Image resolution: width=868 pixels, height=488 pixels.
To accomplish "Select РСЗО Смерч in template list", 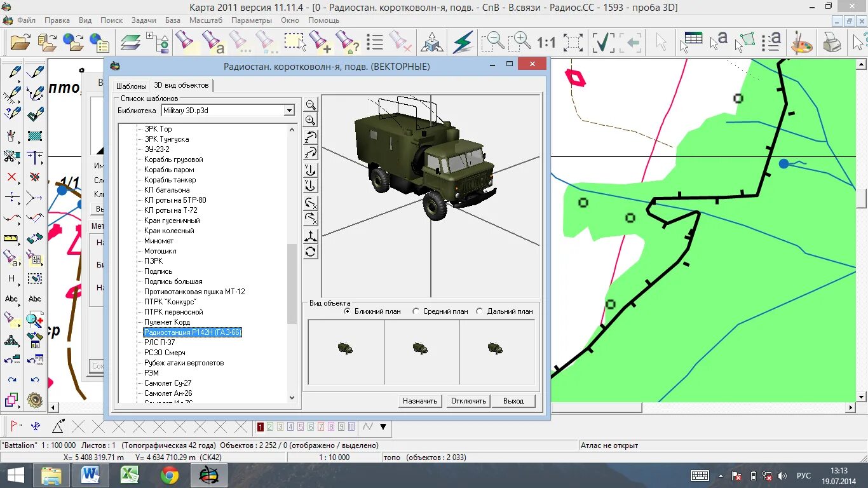I will click(165, 353).
